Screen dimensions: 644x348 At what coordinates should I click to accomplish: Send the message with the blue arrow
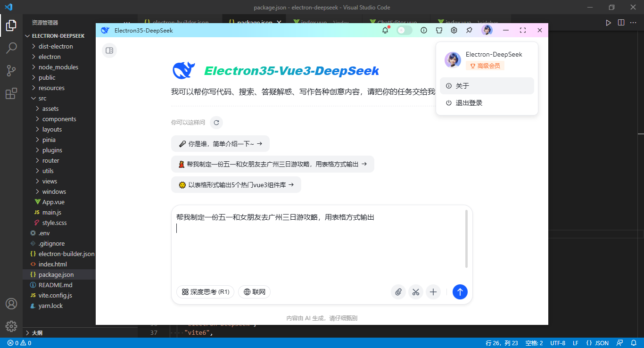pyautogui.click(x=460, y=292)
